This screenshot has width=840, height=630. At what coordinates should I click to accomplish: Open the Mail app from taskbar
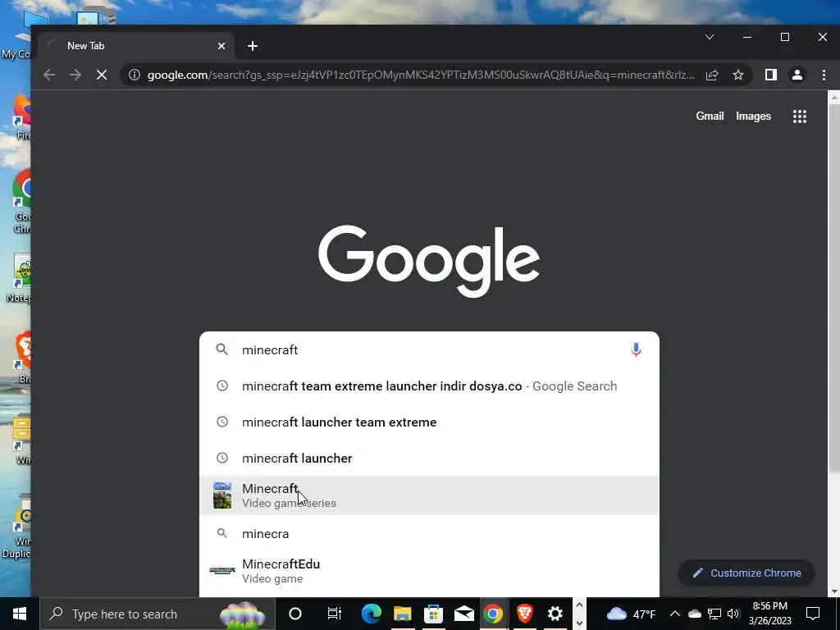[464, 614]
